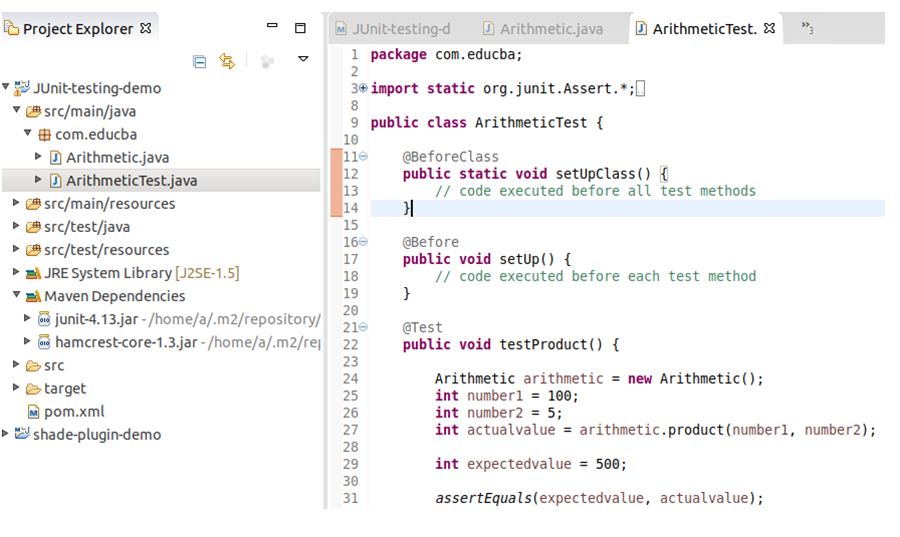The image size is (900, 537).
Task: Collapse the JUnit-testing-demo project tree
Action: [x=7, y=88]
